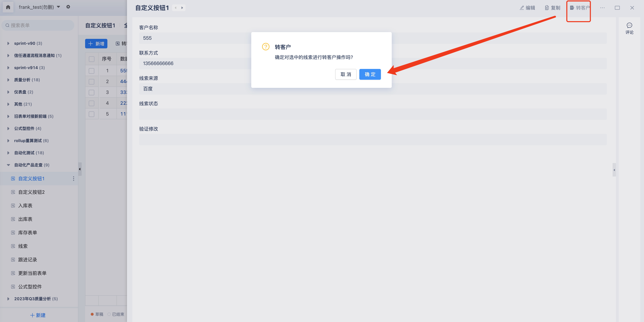The image size is (644, 322).
Task: Click the 转客户 button in detail header
Action: 579,8
